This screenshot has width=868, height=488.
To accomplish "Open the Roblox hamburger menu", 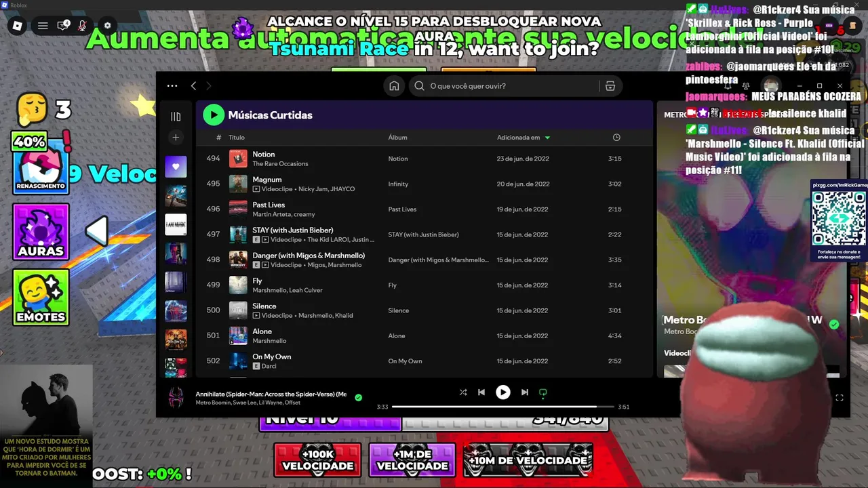I will pos(43,26).
